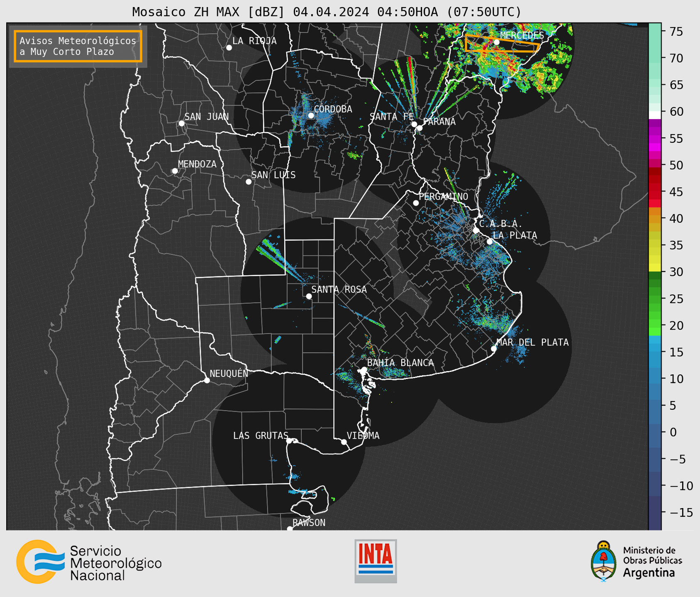Click the MAR DEL PLATA map label
The image size is (700, 597).
click(x=532, y=343)
